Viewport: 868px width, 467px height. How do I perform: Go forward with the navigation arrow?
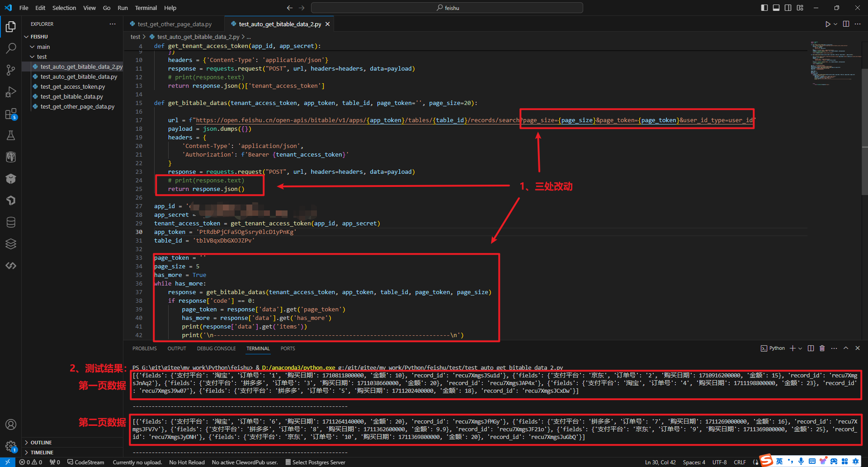pos(302,8)
